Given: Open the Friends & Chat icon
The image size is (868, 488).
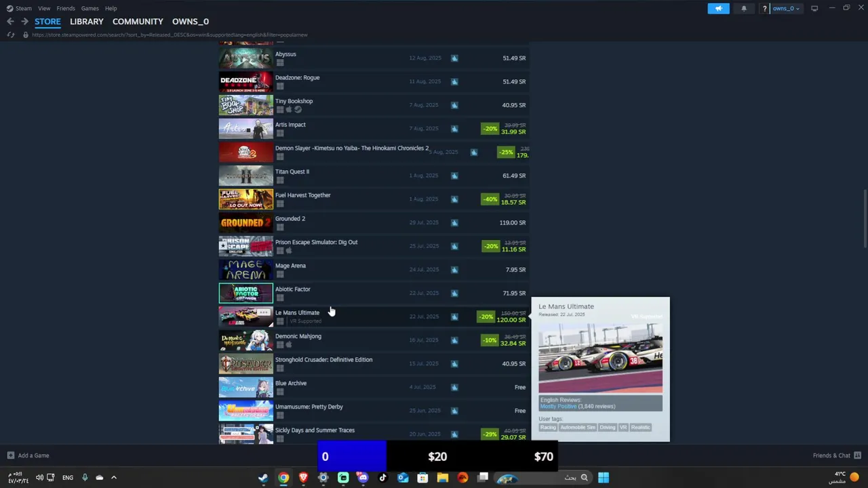Looking at the screenshot, I should tap(857, 455).
